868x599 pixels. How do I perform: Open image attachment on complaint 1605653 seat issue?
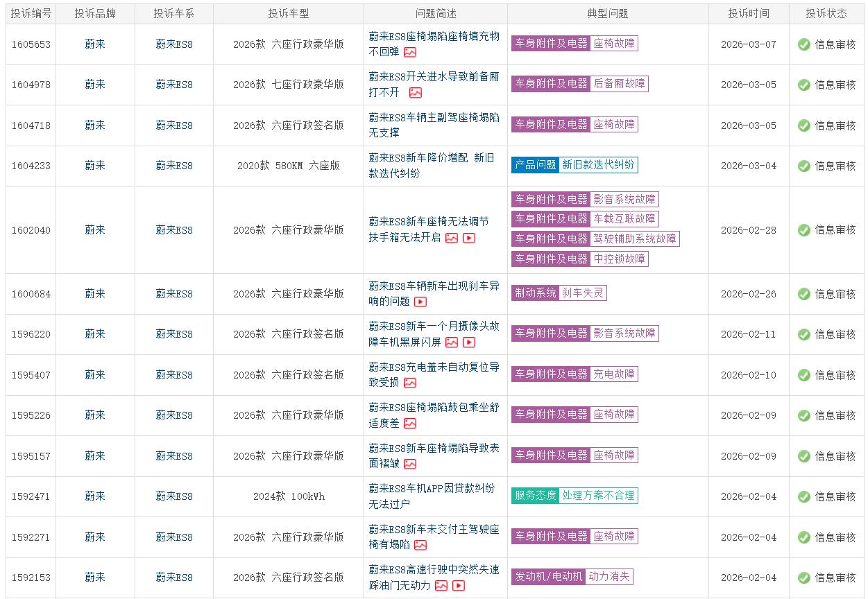pos(411,53)
